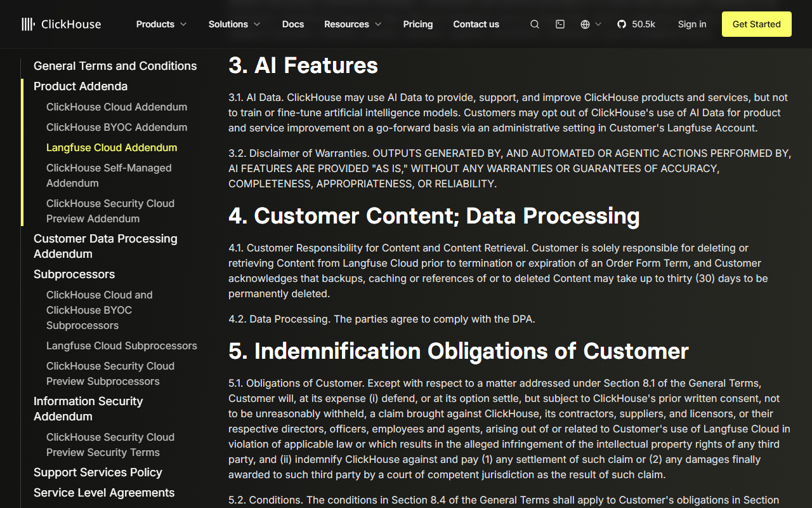This screenshot has height=508, width=812.
Task: Open the GitHub icon with 50.5k stars
Action: tap(622, 24)
